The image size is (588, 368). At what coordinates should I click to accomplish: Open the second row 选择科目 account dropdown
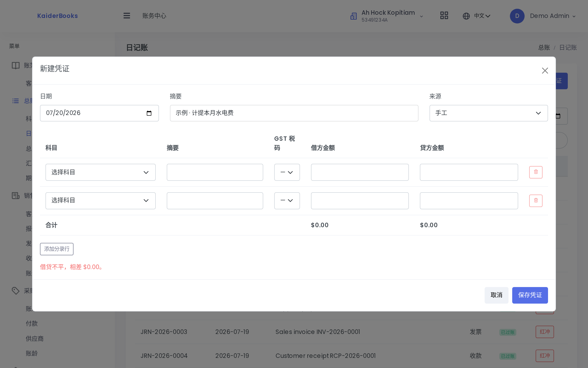coord(100,201)
